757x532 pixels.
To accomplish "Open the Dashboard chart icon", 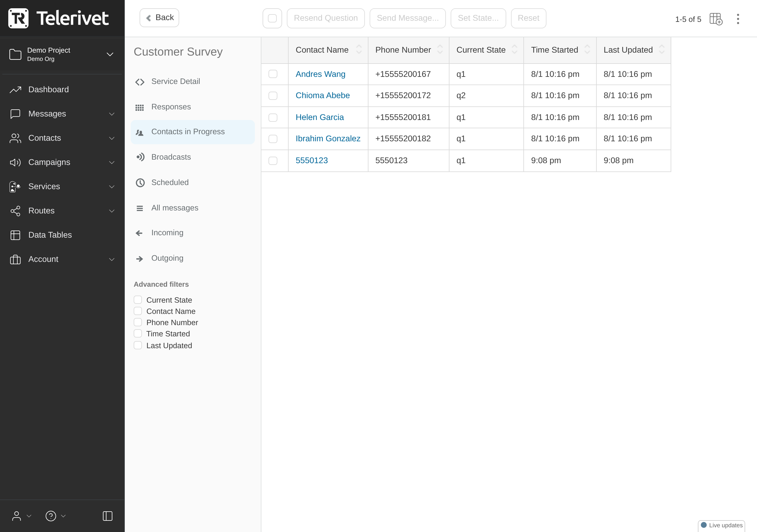I will coord(15,90).
